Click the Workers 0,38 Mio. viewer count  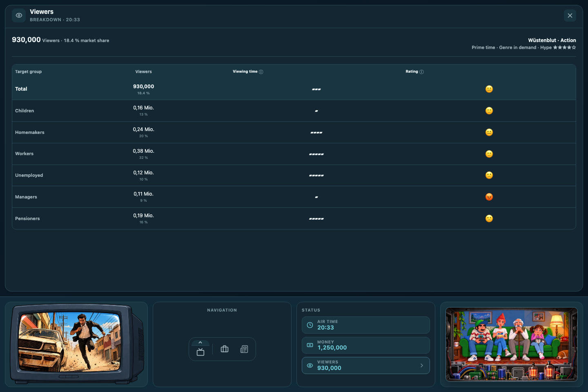(x=143, y=151)
